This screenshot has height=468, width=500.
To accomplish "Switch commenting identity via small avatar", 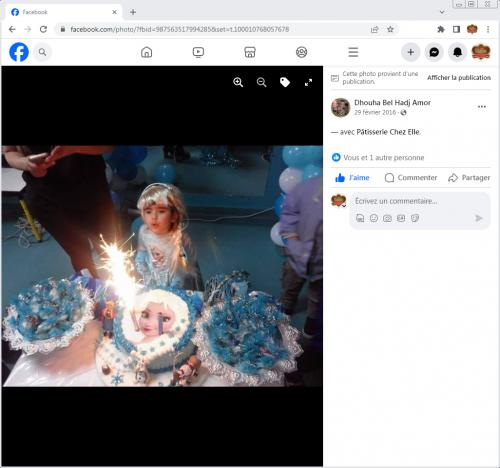I will click(x=339, y=201).
